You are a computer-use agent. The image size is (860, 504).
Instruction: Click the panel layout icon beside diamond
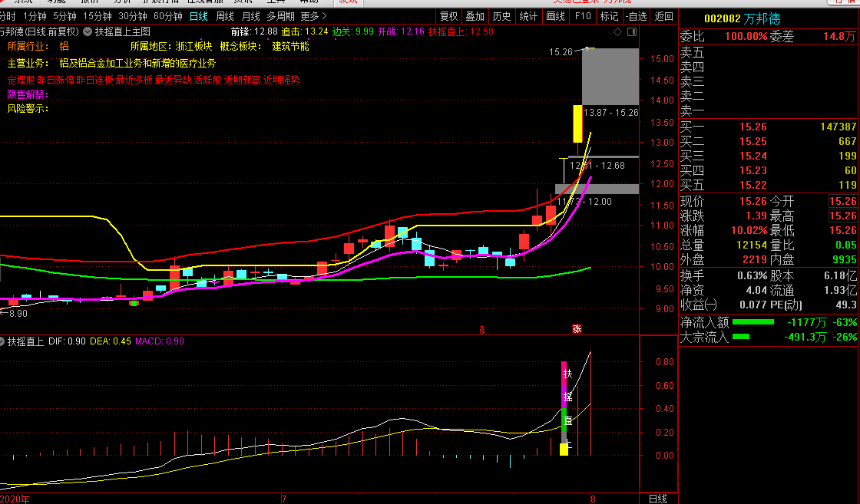click(632, 31)
